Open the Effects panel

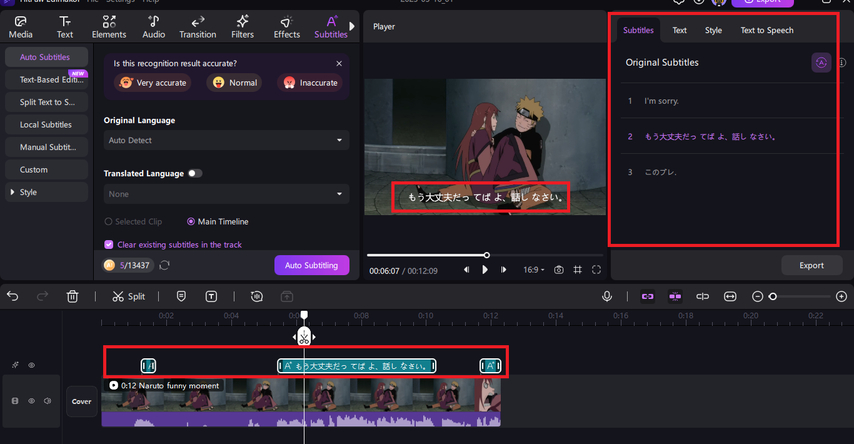coord(286,27)
